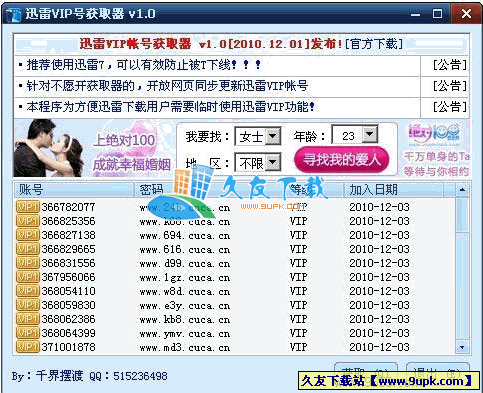Click password www.e3y.cuca.cn
This screenshot has width=483, height=393.
click(x=185, y=305)
